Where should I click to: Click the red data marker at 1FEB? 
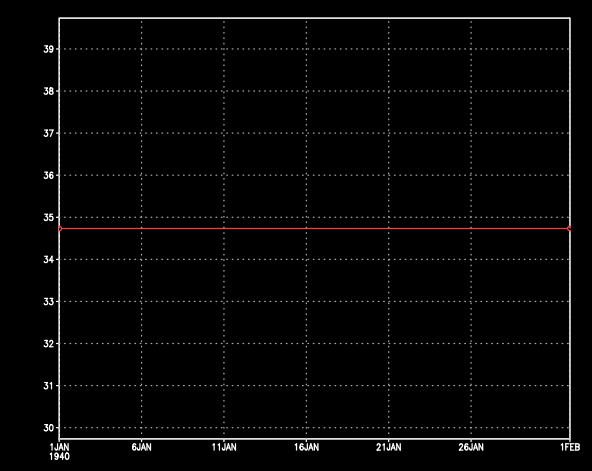[x=569, y=228]
